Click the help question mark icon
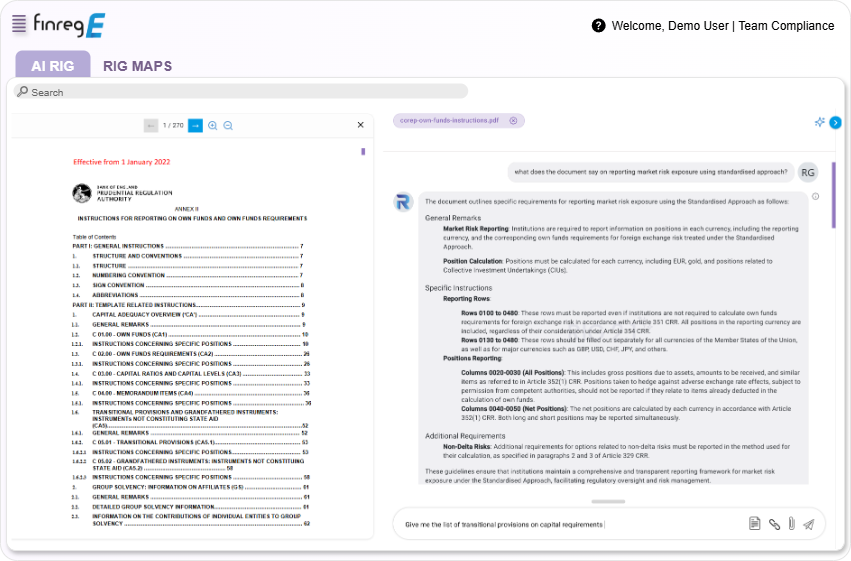The height and width of the screenshot is (561, 851). click(x=598, y=26)
